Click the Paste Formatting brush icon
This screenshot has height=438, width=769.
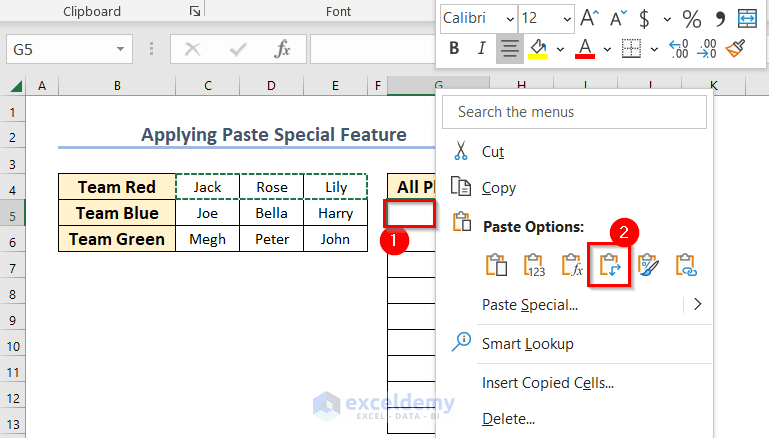point(648,265)
